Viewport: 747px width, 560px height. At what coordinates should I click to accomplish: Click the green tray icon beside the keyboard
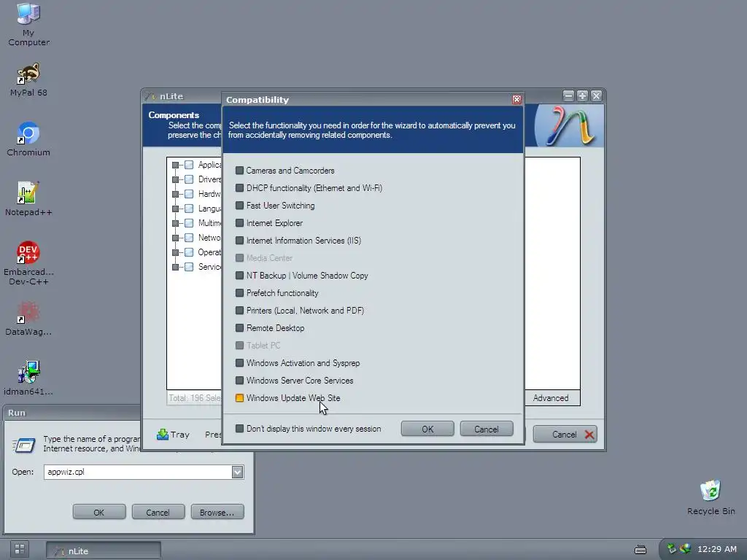click(x=671, y=549)
